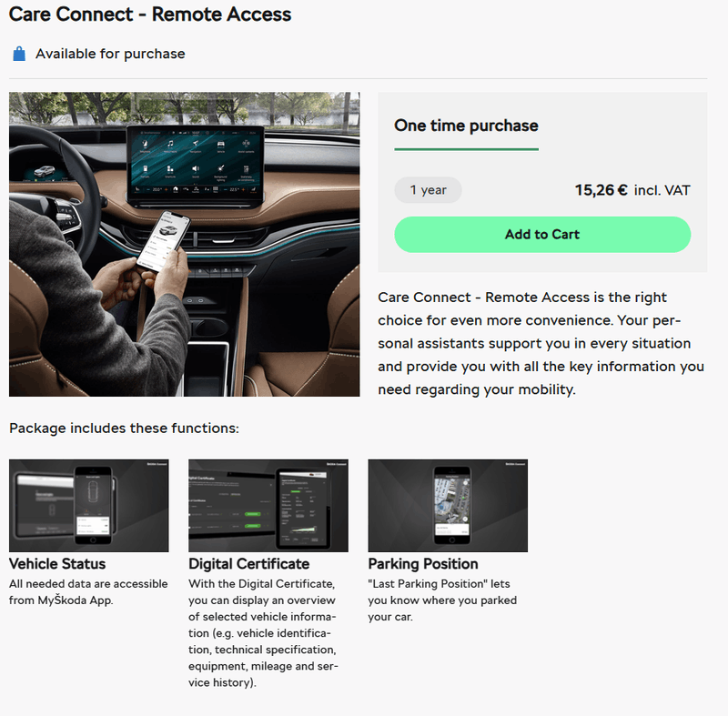Open the One time purchase tab
This screenshot has width=728, height=716.
coord(466,126)
